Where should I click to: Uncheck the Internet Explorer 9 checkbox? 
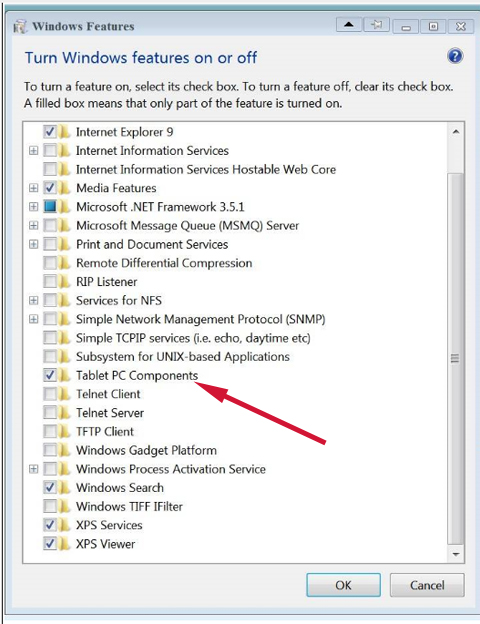click(50, 132)
